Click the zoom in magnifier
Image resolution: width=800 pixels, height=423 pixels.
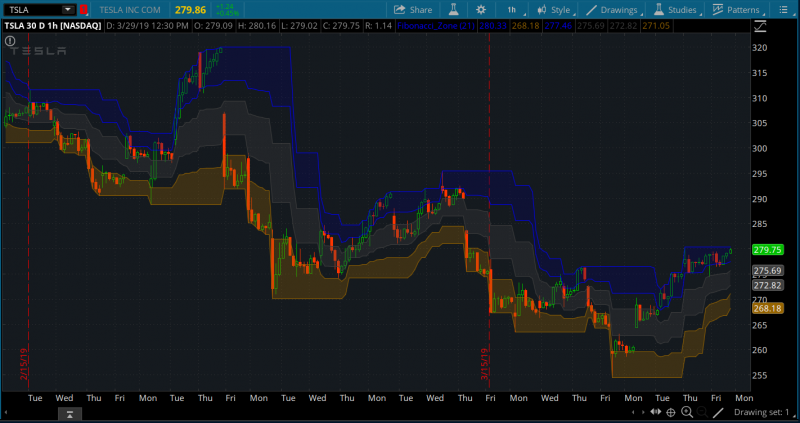687,412
